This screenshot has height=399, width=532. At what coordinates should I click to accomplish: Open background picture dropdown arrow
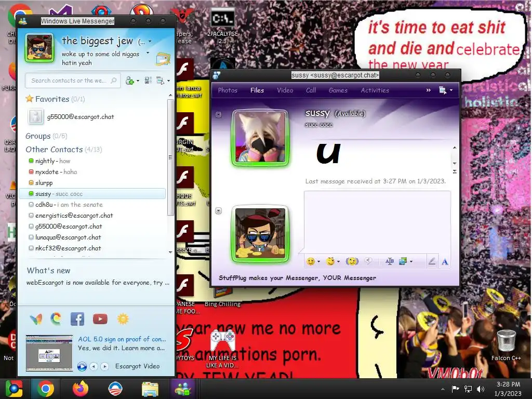pos(411,262)
